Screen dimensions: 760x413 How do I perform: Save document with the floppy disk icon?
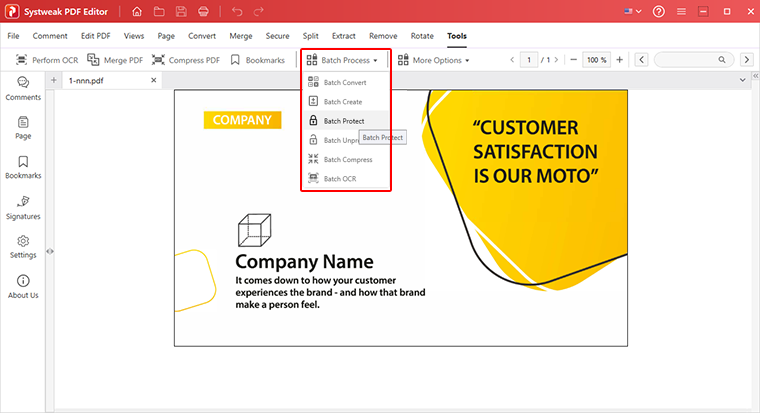[x=181, y=11]
